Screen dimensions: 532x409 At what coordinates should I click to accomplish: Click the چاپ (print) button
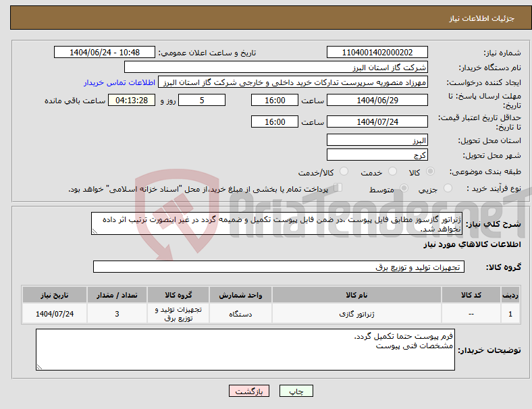[x=296, y=391]
